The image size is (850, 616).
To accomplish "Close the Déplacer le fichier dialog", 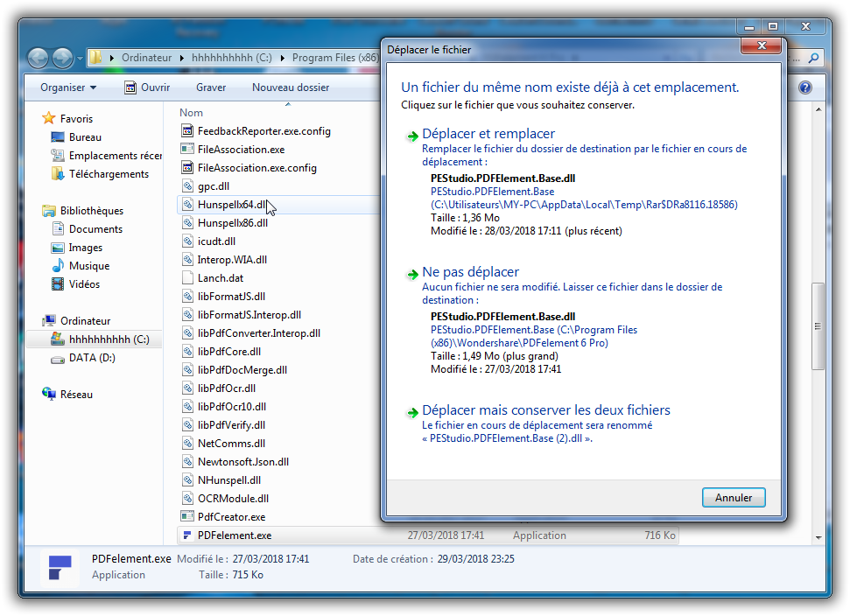I will (761, 45).
